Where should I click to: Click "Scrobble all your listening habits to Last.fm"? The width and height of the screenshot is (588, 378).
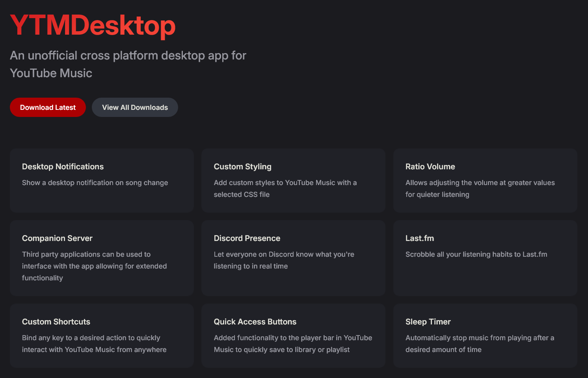pyautogui.click(x=476, y=254)
